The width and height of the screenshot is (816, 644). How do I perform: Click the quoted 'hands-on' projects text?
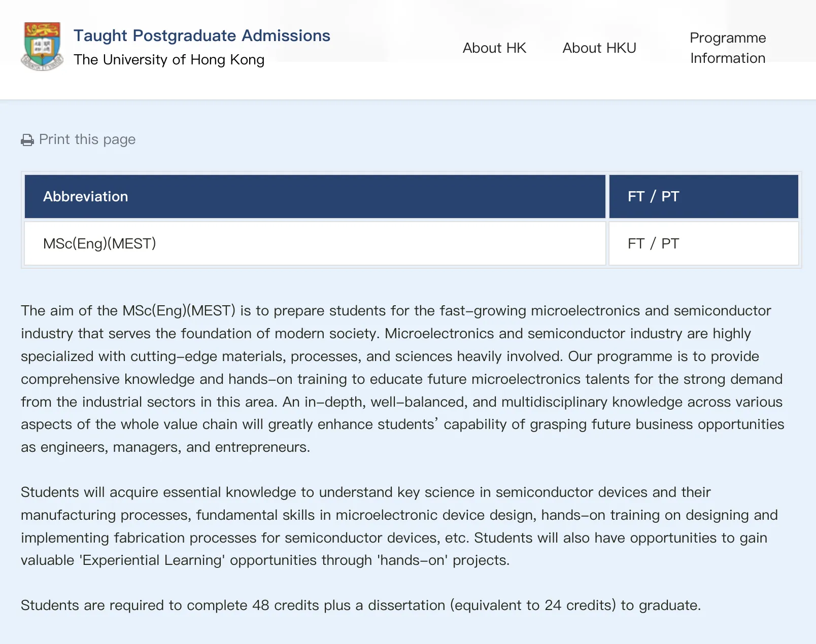[443, 560]
